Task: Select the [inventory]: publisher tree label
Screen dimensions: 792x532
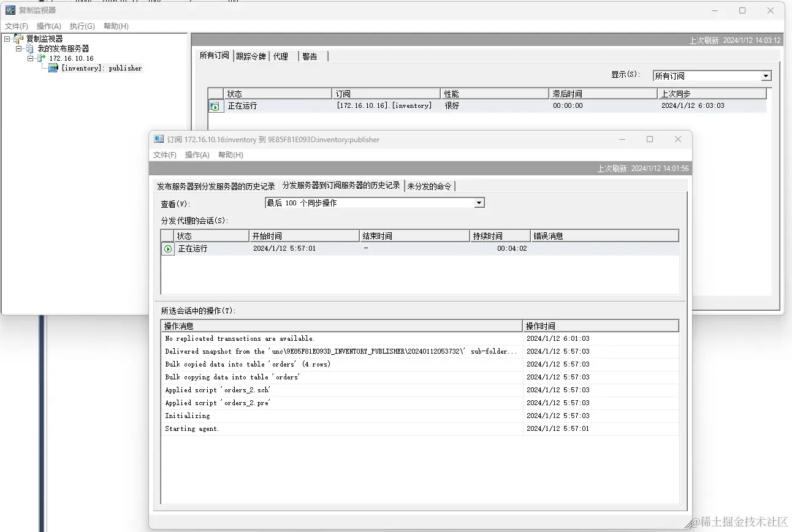Action: (102, 68)
